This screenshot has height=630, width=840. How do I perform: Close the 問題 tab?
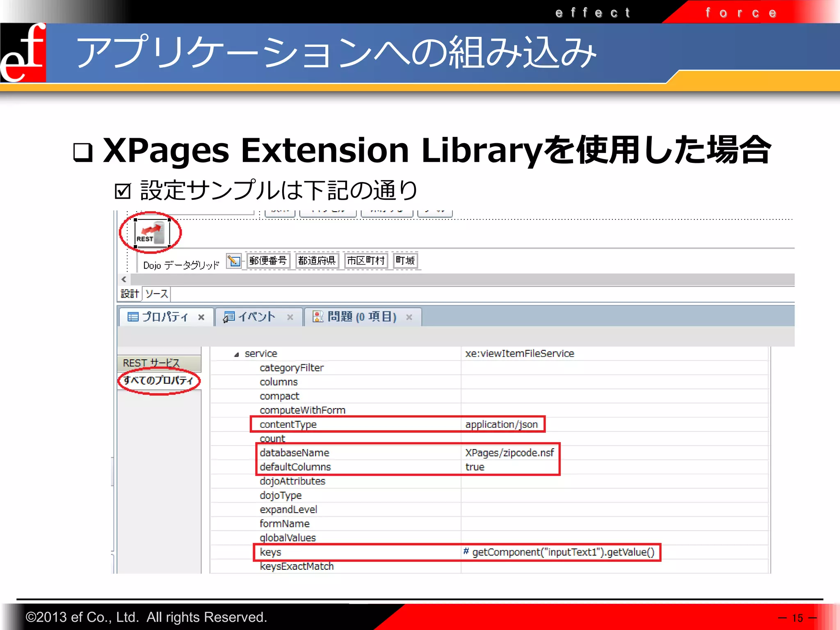409,317
